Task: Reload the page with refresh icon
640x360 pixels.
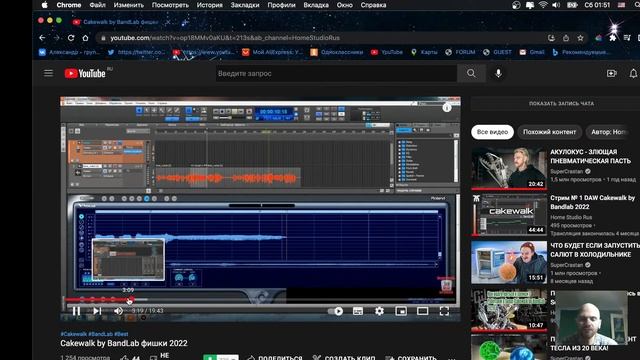Action: [71, 38]
